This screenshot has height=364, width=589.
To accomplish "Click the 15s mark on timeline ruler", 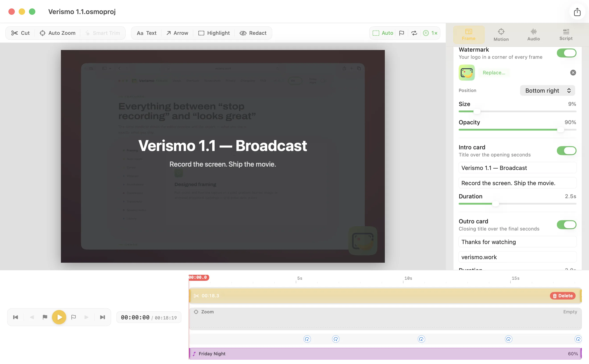I will point(515,278).
